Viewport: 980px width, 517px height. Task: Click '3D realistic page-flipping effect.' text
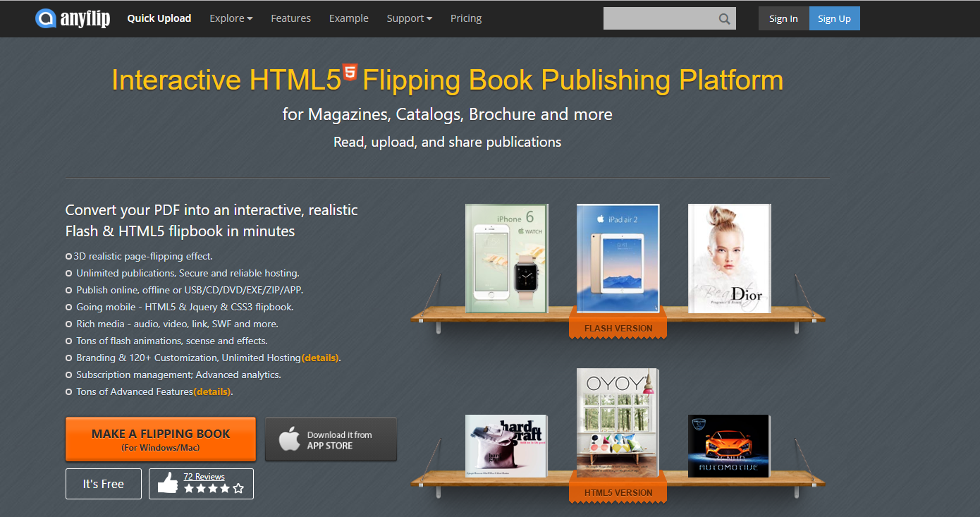coord(143,256)
